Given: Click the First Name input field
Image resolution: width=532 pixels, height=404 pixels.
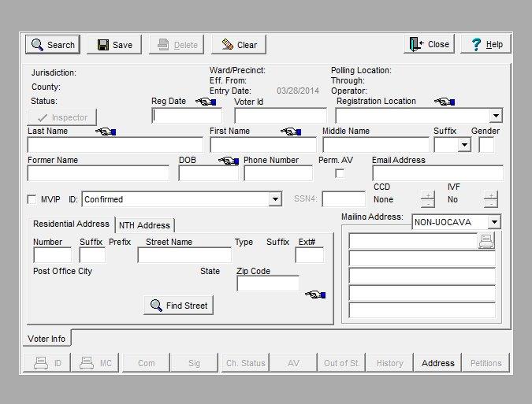Looking at the screenshot, I should [x=263, y=145].
